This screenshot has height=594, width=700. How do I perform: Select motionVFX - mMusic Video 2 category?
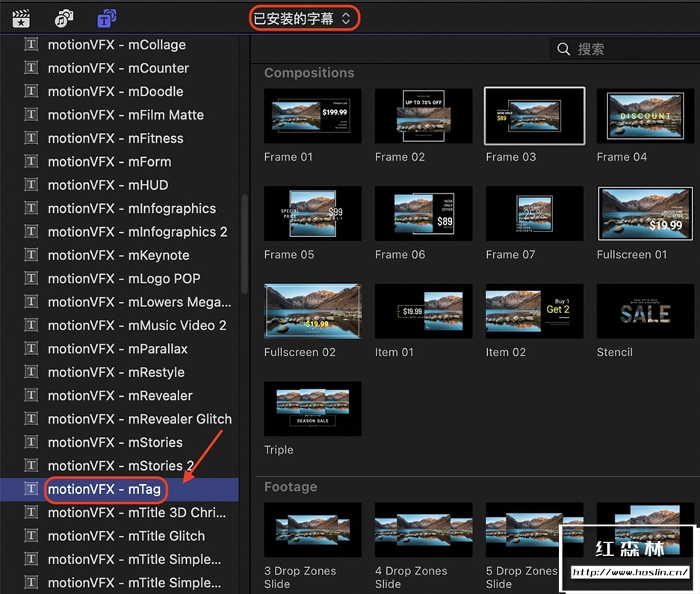120,325
